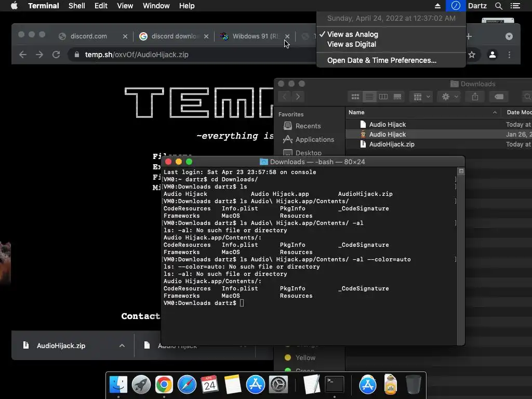Click the Finder edit tags button

click(x=499, y=97)
